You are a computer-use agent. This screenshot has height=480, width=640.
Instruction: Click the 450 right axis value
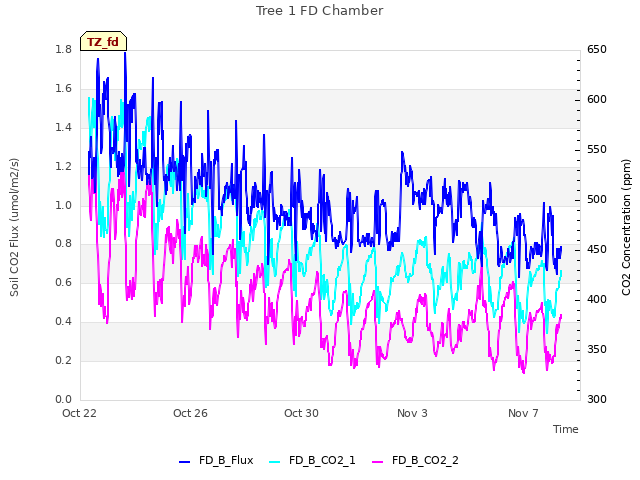[597, 249]
